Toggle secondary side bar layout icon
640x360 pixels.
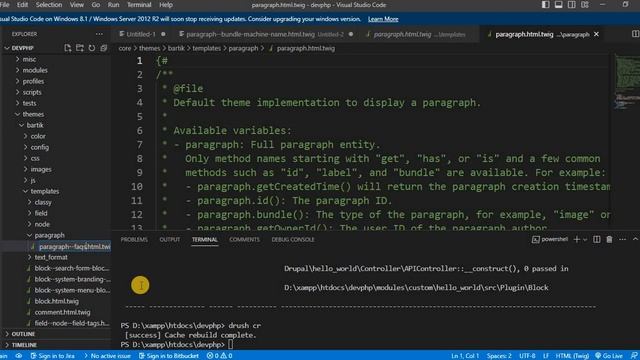coord(571,5)
